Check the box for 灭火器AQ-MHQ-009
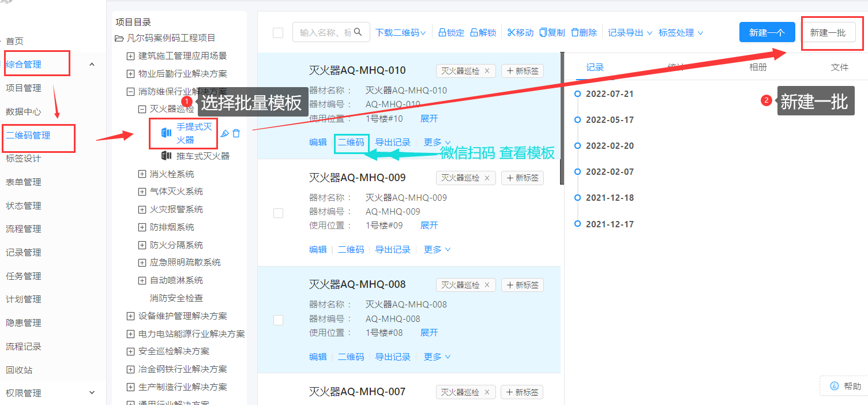The width and height of the screenshot is (868, 405). tap(278, 213)
